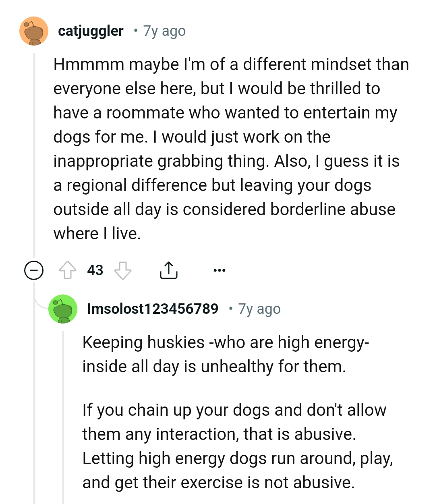This screenshot has width=435, height=504.
Task: Click the 43 vote count score
Action: (95, 270)
